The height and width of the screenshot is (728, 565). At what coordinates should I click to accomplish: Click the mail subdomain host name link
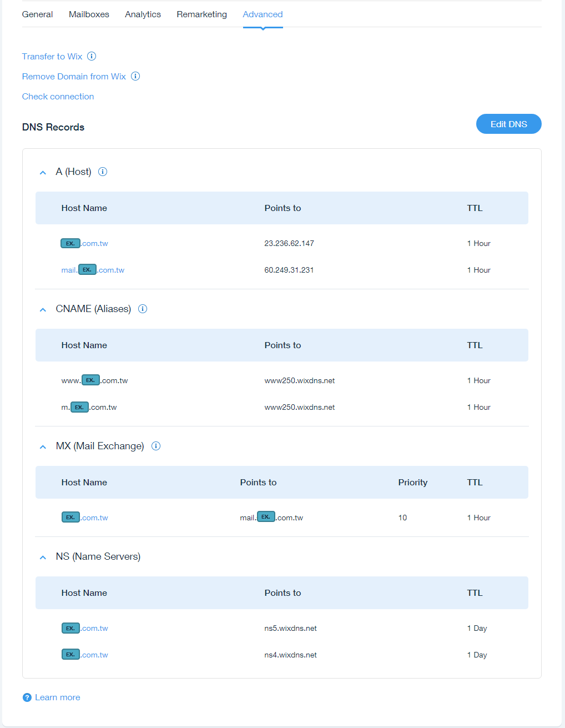[x=93, y=270]
